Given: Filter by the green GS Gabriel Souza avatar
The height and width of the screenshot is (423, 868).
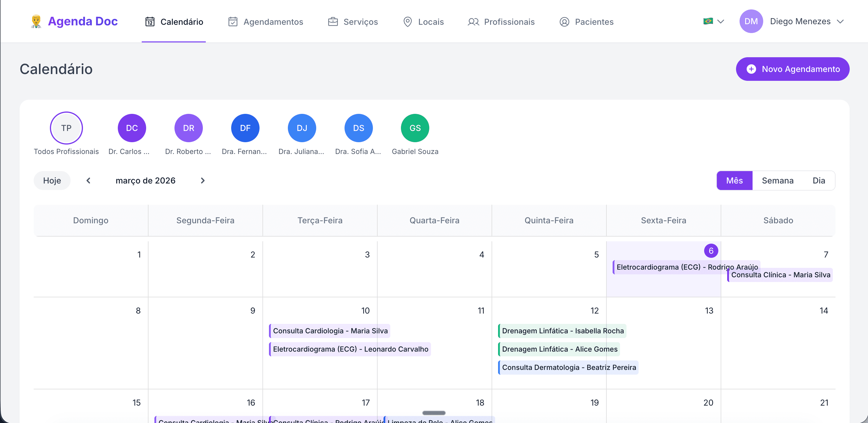Looking at the screenshot, I should [415, 128].
